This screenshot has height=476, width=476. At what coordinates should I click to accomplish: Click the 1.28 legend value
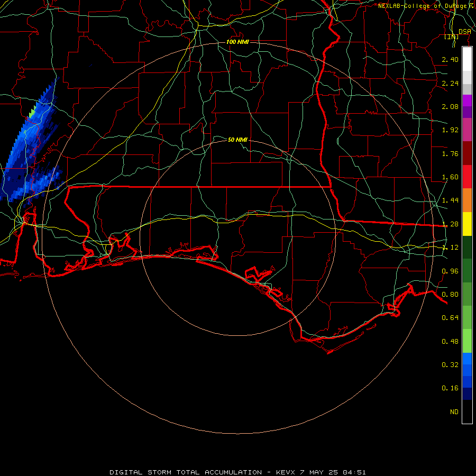[x=450, y=224]
